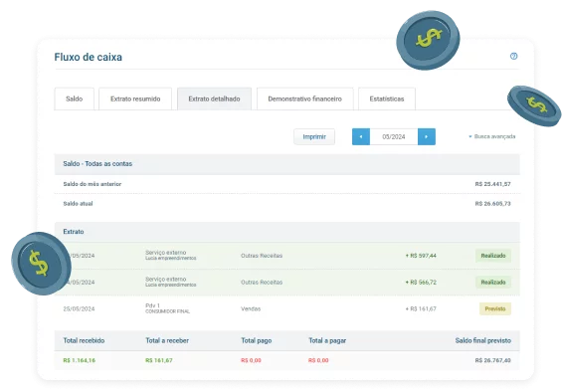
Task: Click the right-edge tilted coin illustration
Action: [534, 105]
